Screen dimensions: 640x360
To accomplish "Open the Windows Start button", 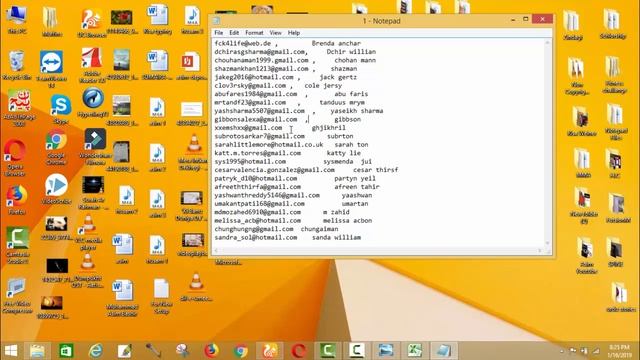I will (x=11, y=351).
